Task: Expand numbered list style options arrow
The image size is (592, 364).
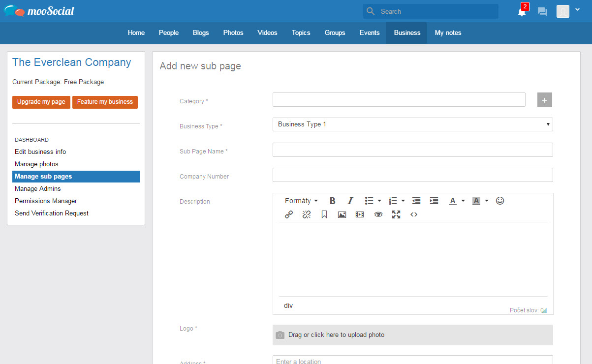Action: tap(403, 201)
